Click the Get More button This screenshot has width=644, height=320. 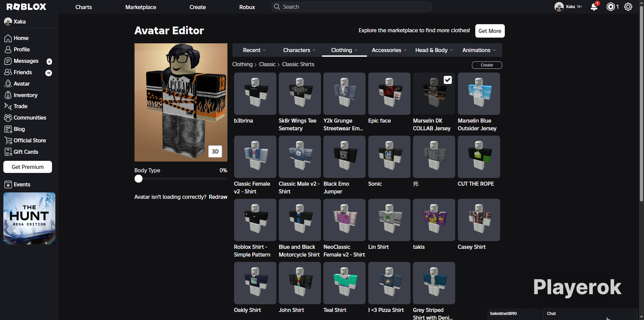click(x=490, y=31)
